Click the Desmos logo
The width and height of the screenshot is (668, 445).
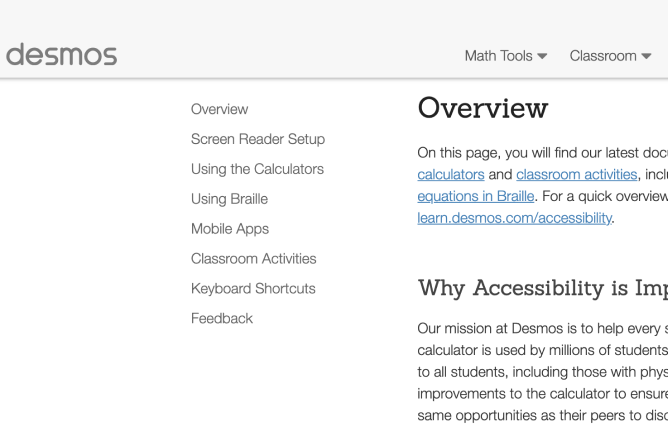click(x=61, y=55)
